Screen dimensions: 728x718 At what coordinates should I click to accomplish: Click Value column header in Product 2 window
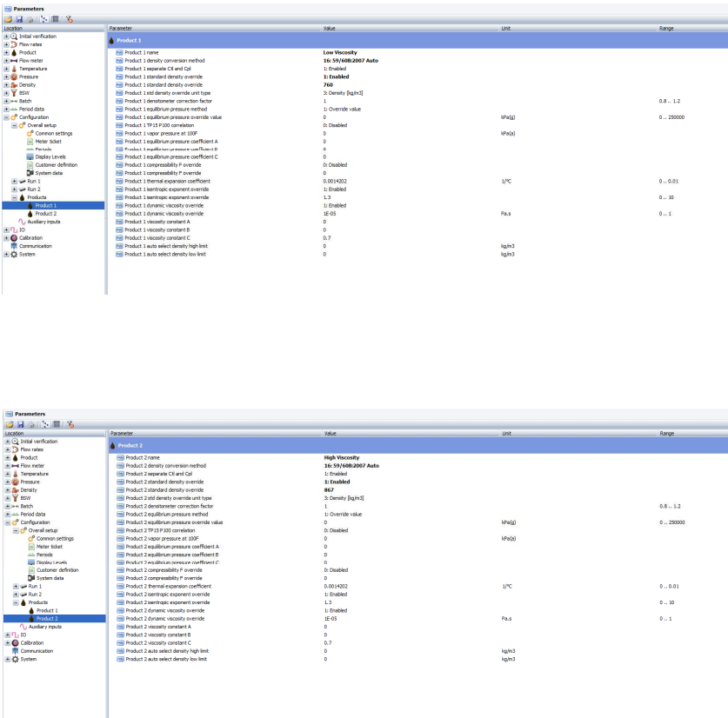click(411, 434)
